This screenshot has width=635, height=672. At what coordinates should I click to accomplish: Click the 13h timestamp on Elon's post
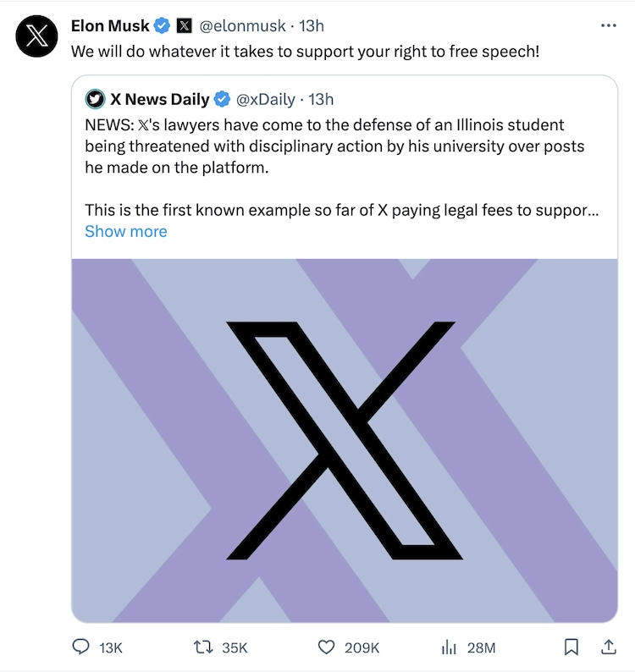tap(311, 26)
